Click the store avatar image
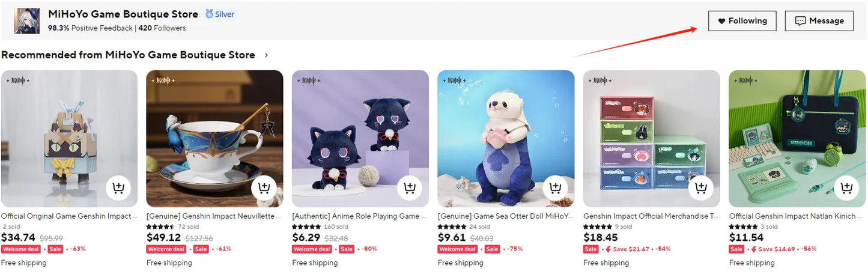Viewport: 868px width, 277px height. click(27, 21)
